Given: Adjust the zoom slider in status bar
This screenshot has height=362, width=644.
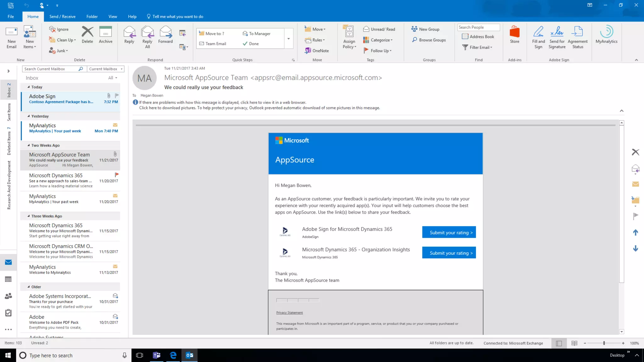Looking at the screenshot, I should click(x=604, y=343).
